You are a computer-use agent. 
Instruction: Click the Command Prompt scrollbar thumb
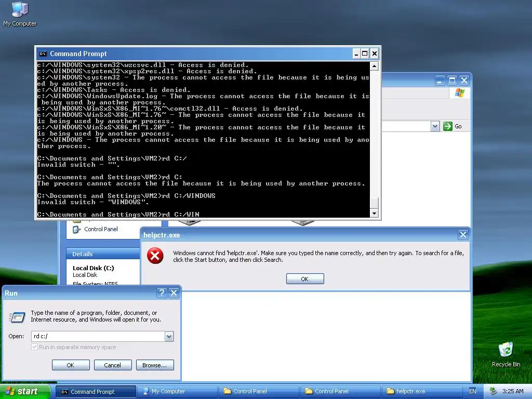click(374, 203)
